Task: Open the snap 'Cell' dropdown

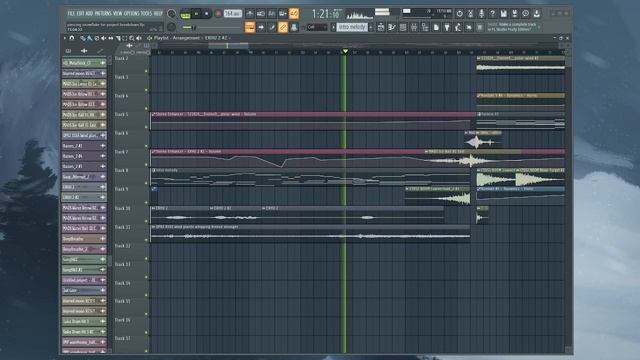Action: [317, 27]
